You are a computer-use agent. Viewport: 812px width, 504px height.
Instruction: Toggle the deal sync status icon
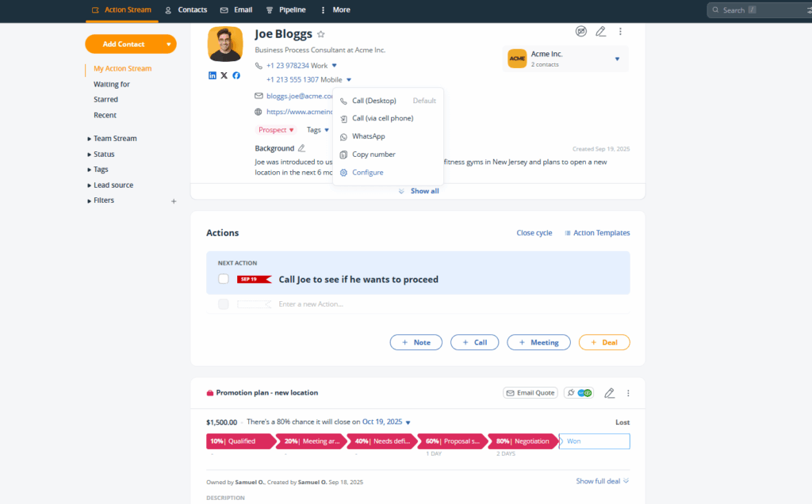click(579, 393)
